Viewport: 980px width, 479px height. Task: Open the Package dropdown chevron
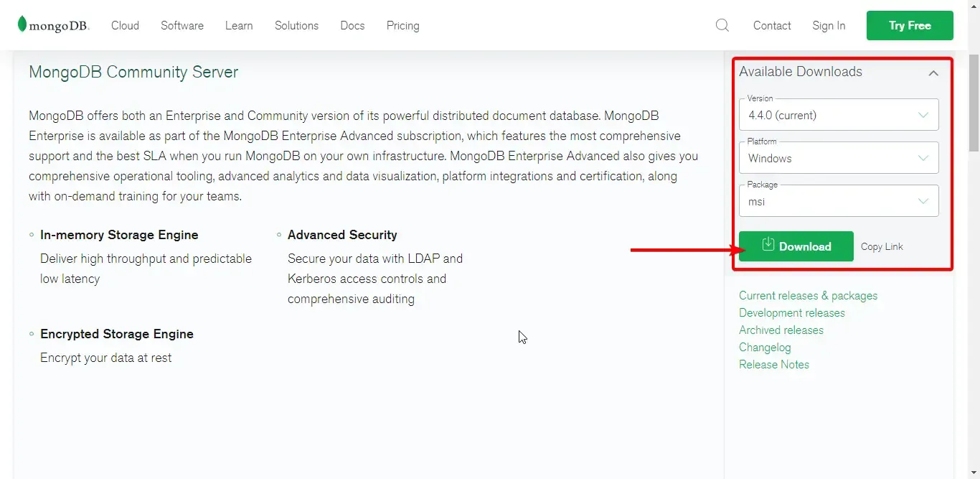coord(924,201)
